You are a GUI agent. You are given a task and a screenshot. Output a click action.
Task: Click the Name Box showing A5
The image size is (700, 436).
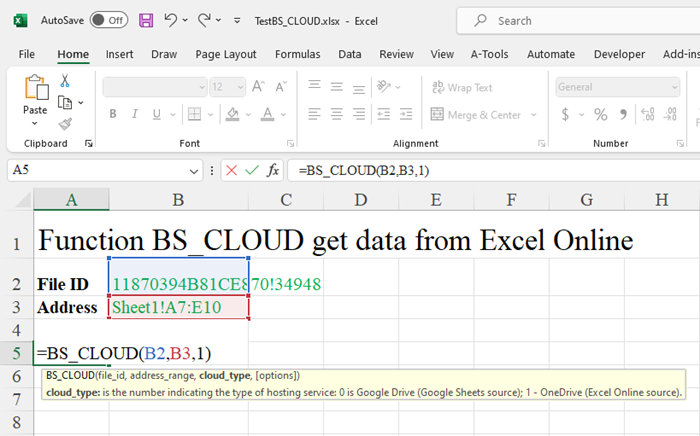[105, 170]
